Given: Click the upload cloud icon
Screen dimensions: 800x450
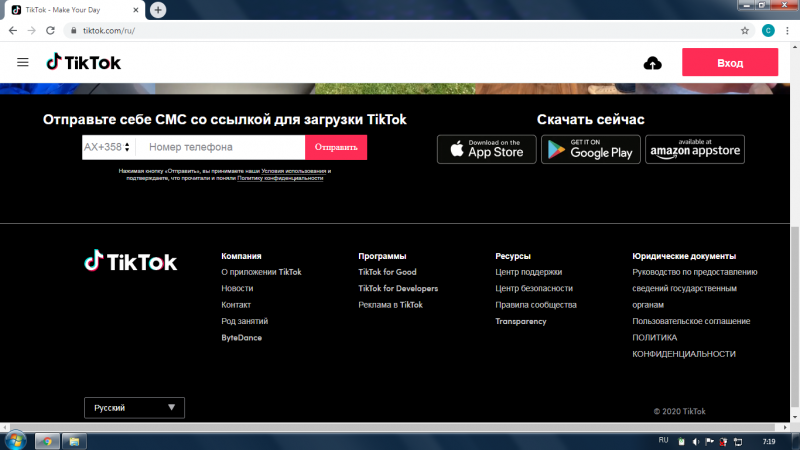Looking at the screenshot, I should tap(653, 63).
